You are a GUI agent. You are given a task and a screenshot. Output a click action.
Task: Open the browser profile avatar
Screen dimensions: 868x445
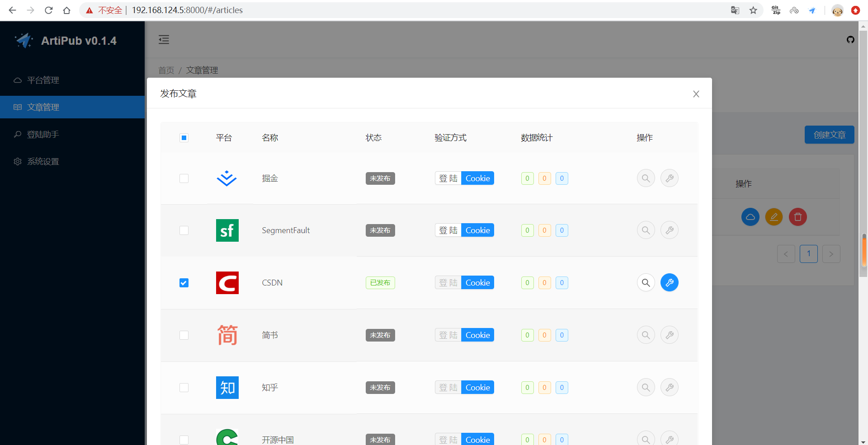pyautogui.click(x=837, y=10)
